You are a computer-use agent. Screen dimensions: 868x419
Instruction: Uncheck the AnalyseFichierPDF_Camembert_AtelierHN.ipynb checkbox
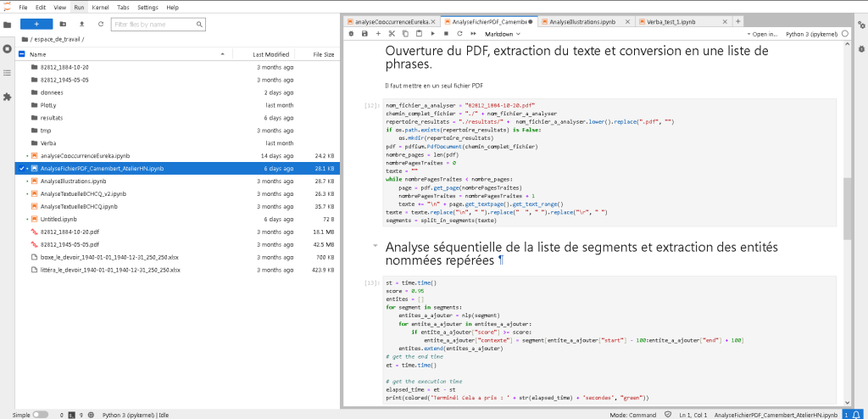(x=22, y=169)
